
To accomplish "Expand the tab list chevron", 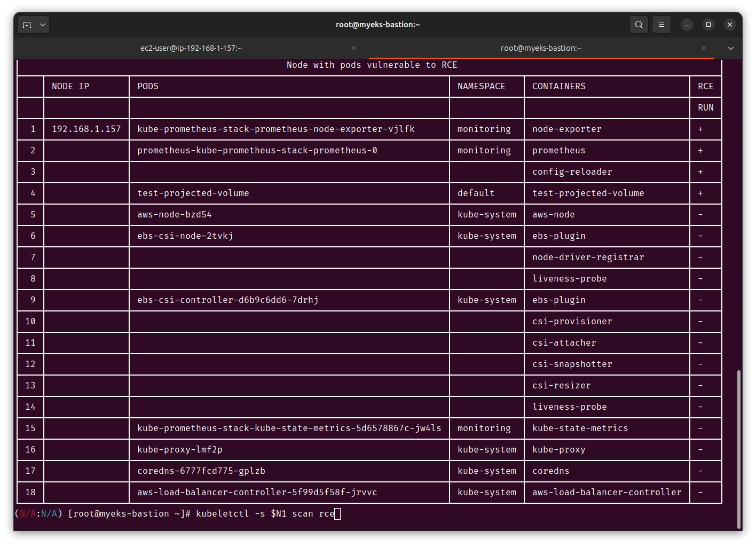I will (x=731, y=48).
